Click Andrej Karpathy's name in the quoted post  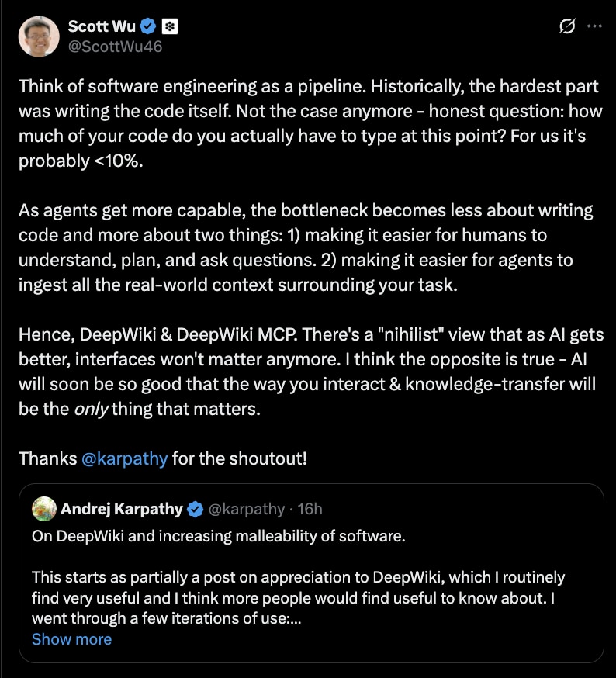pos(123,510)
